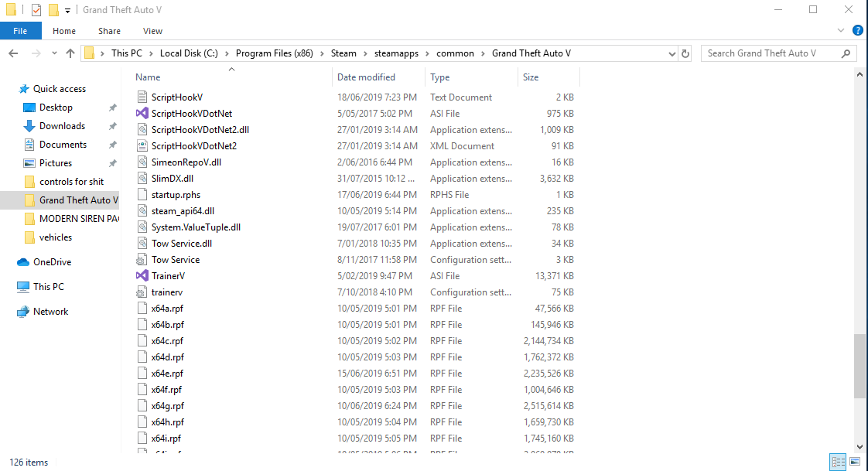This screenshot has width=868, height=471.
Task: Click the Downloads arrow icon in sidebar
Action: 29,126
